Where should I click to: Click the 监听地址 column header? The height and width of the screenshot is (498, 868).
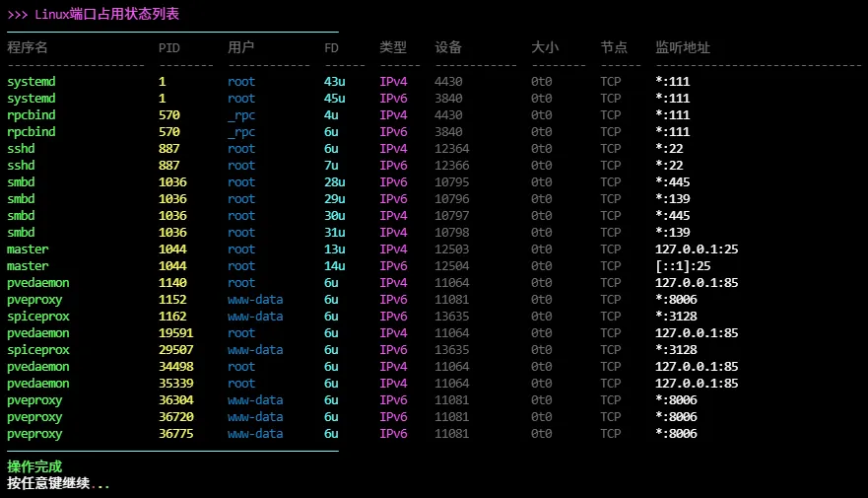(683, 47)
